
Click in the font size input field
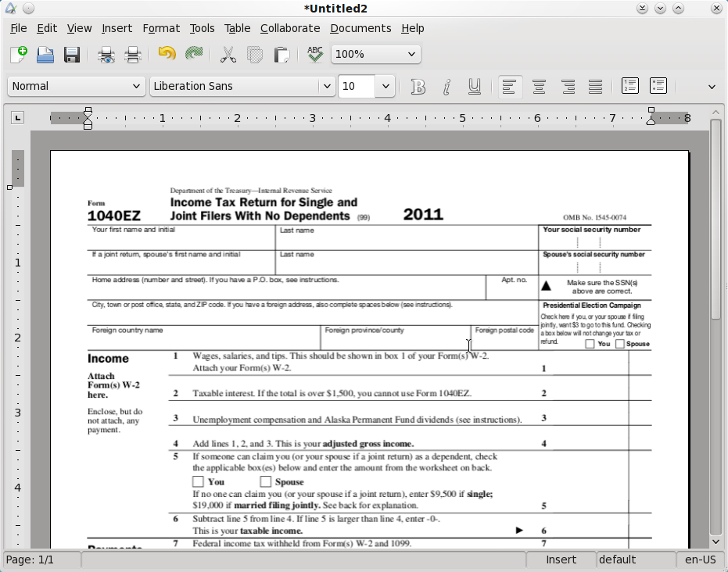(357, 86)
